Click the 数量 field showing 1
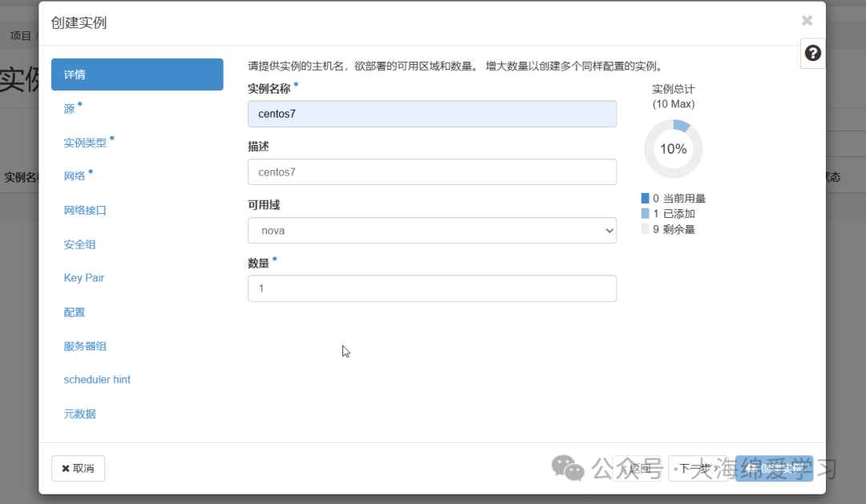The width and height of the screenshot is (866, 504). 432,288
